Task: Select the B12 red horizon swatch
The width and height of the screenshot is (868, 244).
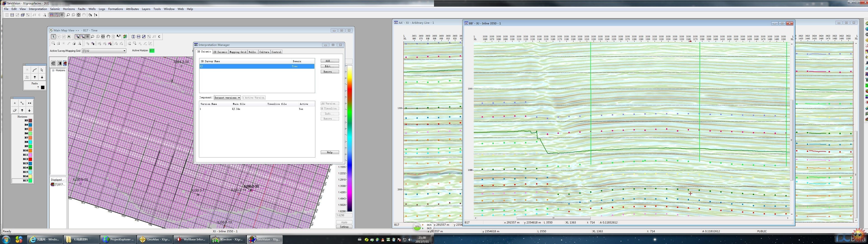Action: [30, 159]
